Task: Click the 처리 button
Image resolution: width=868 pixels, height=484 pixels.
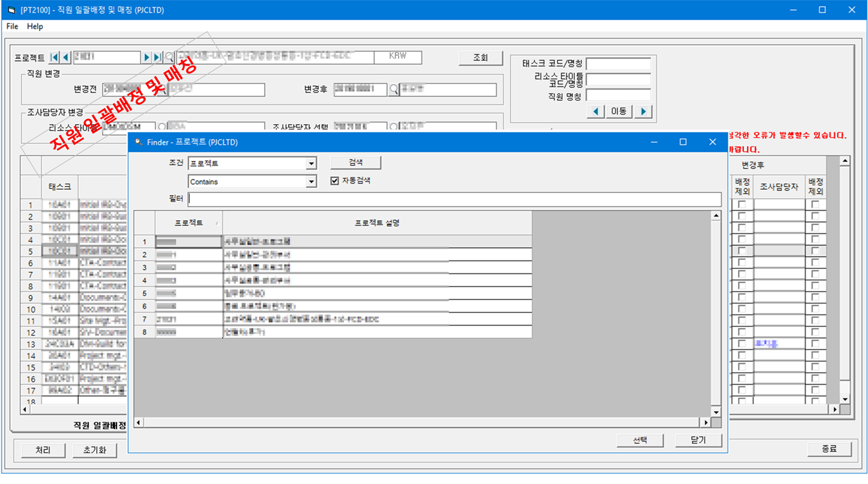Action: pyautogui.click(x=43, y=450)
